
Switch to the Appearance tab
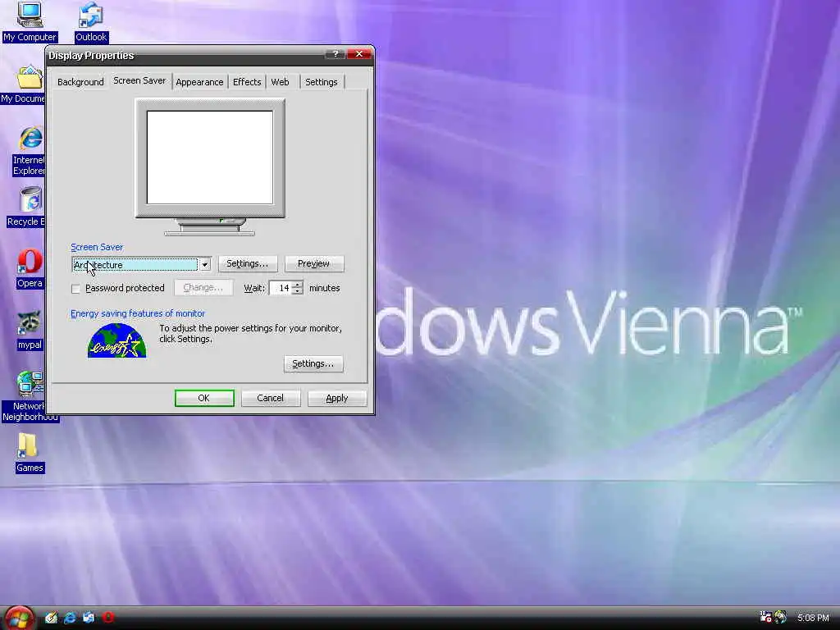199,82
